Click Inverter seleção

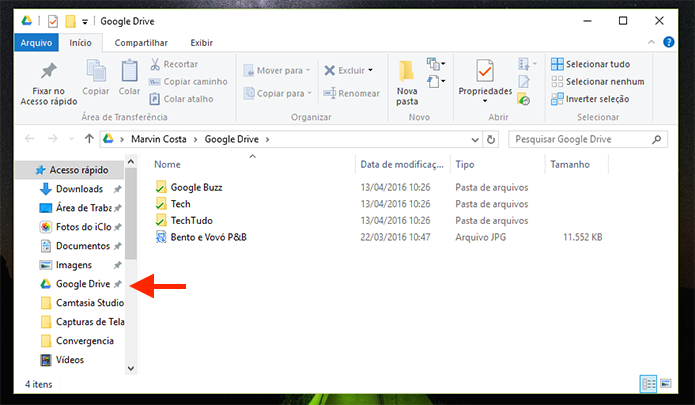coord(590,99)
